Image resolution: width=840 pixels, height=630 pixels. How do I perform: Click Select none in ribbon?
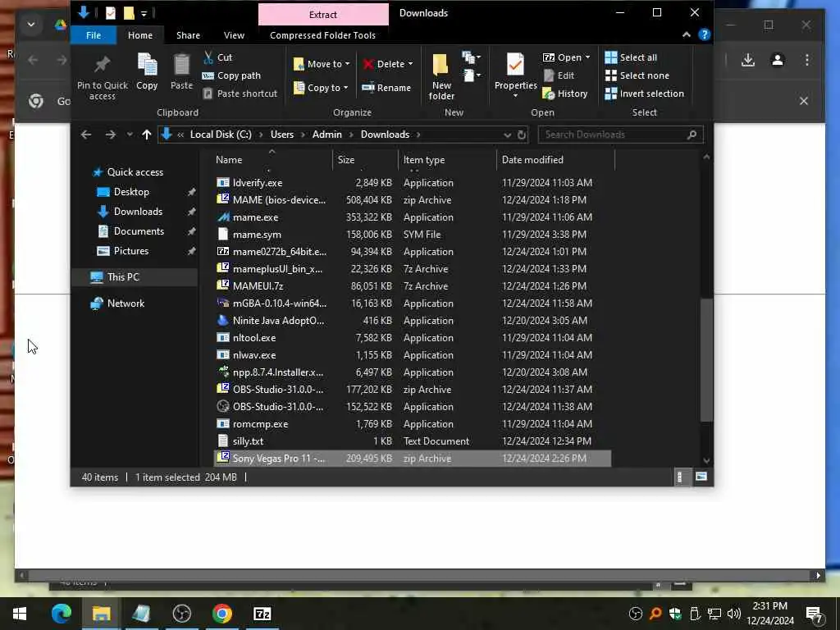(637, 75)
